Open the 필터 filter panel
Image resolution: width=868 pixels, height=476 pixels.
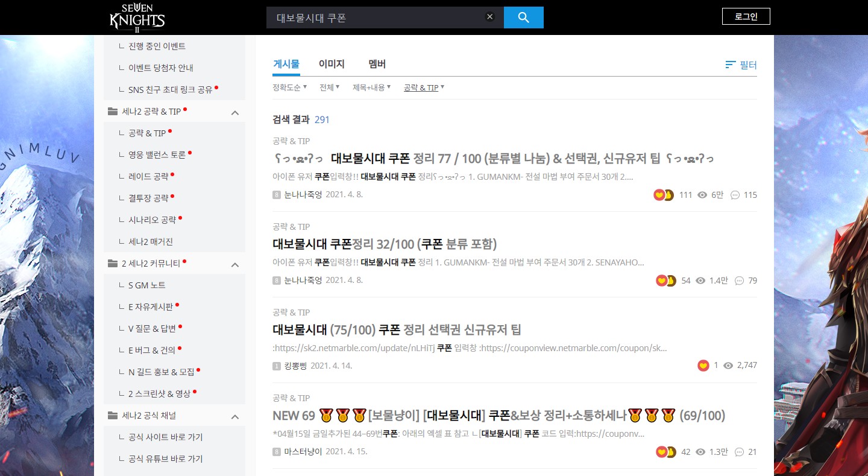[x=741, y=65]
